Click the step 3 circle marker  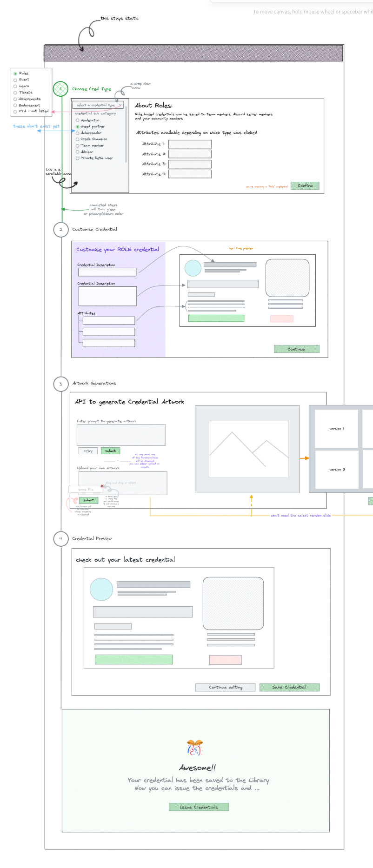pos(60,384)
